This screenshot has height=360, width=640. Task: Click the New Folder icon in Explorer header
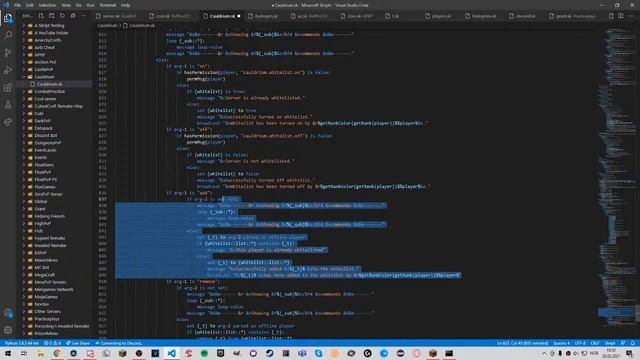click(x=51, y=16)
